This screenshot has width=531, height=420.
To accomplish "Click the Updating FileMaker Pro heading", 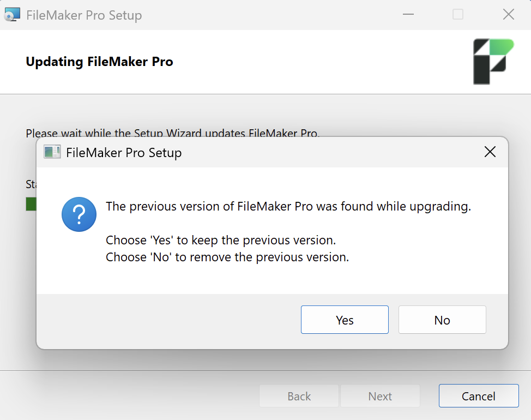I will (x=99, y=62).
